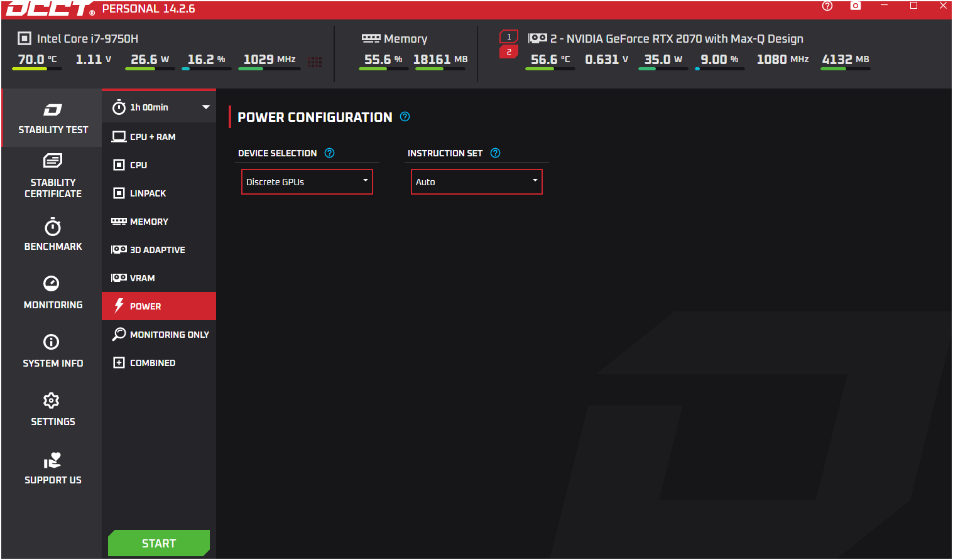Select the COMBINED test
Image resolution: width=953 pixels, height=560 pixels.
coord(159,363)
